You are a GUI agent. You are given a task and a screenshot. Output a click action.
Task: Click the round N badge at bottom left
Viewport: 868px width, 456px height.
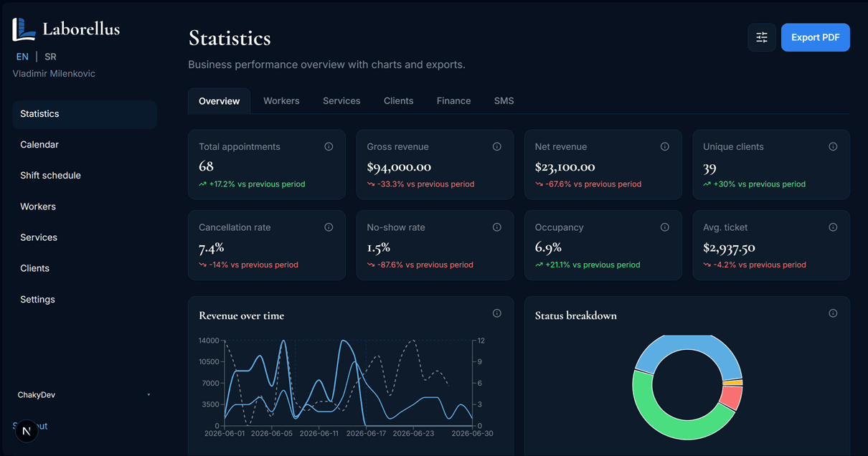[x=27, y=431]
